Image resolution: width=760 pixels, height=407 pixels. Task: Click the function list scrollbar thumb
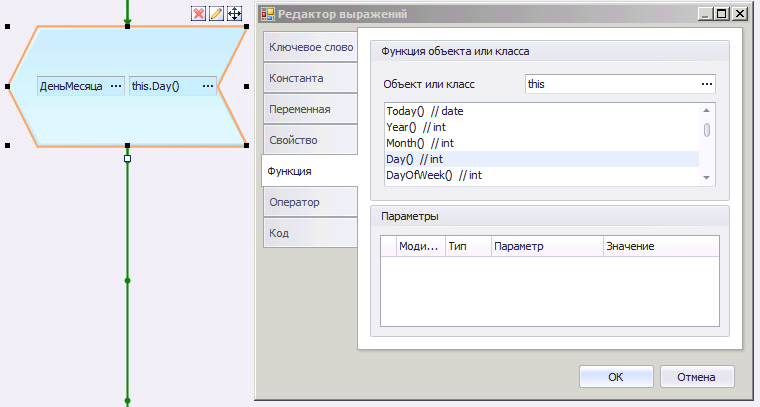tap(707, 130)
